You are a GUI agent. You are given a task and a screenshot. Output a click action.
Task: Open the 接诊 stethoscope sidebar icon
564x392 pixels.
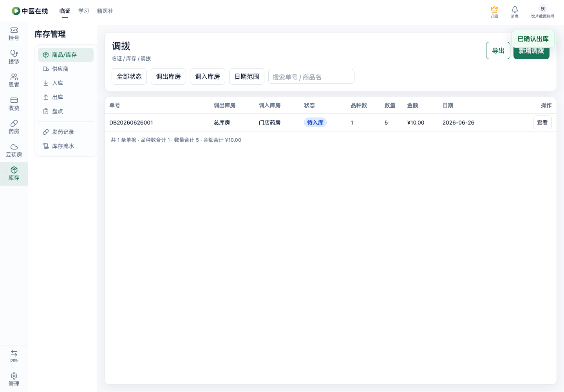[x=14, y=57]
